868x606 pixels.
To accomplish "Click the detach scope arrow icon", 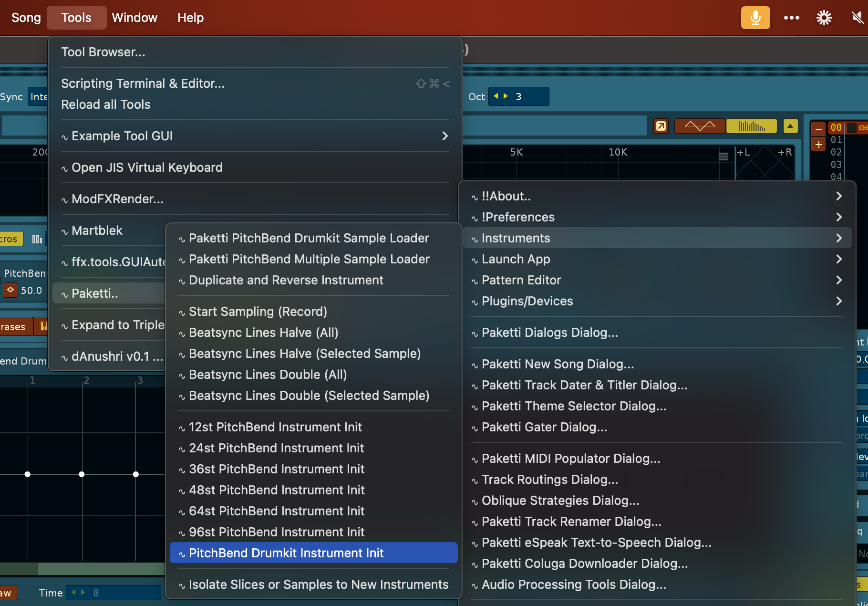I will (661, 126).
